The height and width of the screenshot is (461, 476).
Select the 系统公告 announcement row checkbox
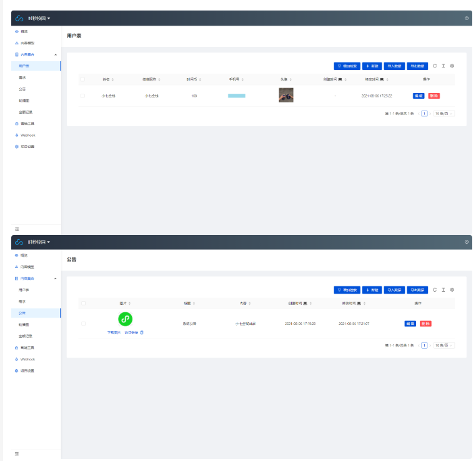tap(82, 324)
